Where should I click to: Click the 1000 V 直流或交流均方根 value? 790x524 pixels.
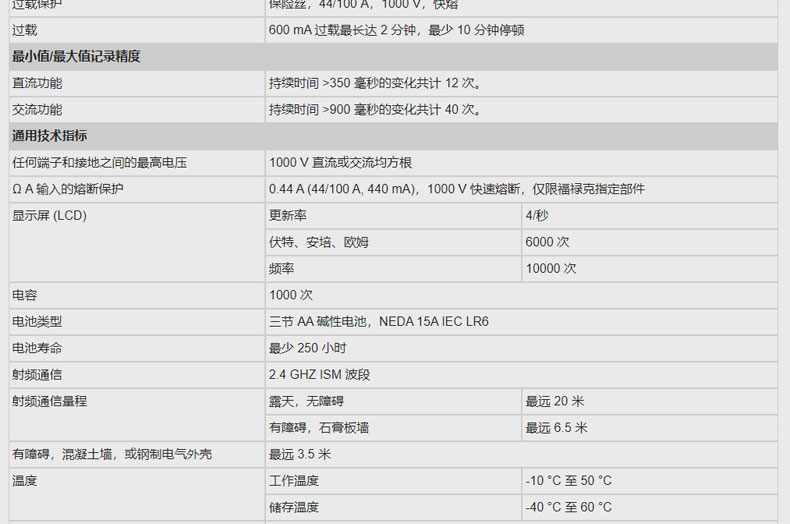pyautogui.click(x=340, y=163)
